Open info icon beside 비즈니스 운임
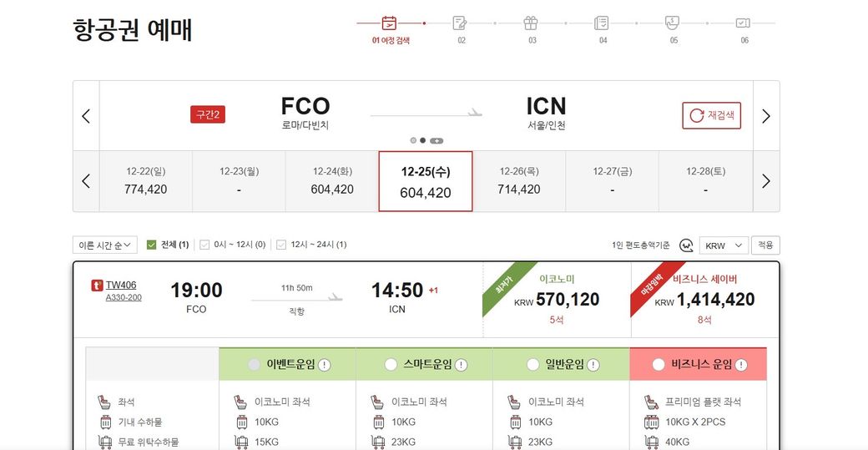Viewport: 868px width, 450px height. click(742, 365)
